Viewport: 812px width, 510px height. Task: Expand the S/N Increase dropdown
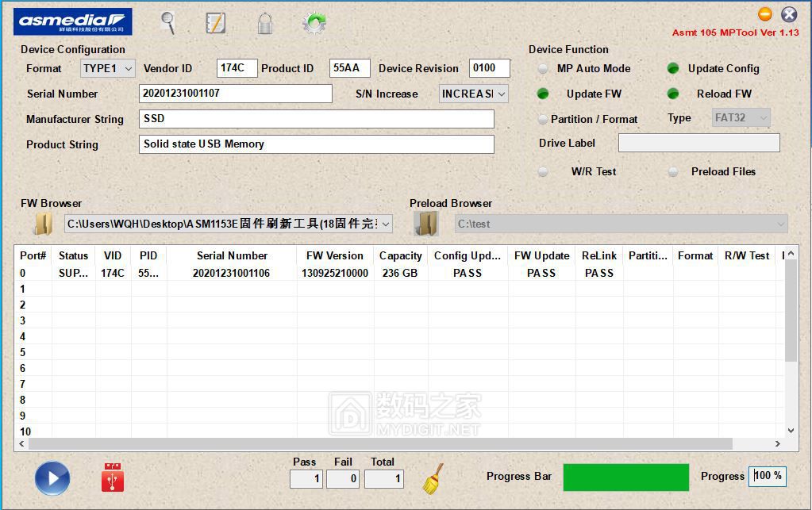coord(473,94)
